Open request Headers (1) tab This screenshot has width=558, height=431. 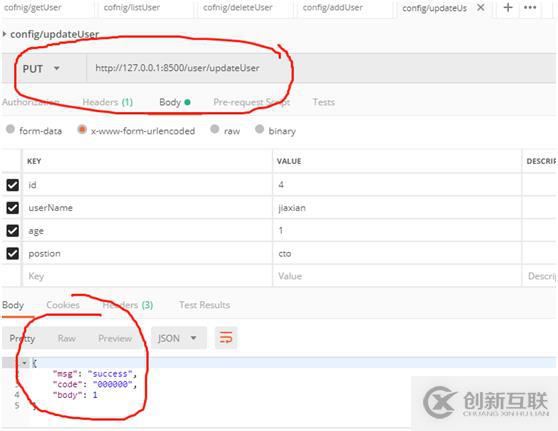tap(107, 102)
